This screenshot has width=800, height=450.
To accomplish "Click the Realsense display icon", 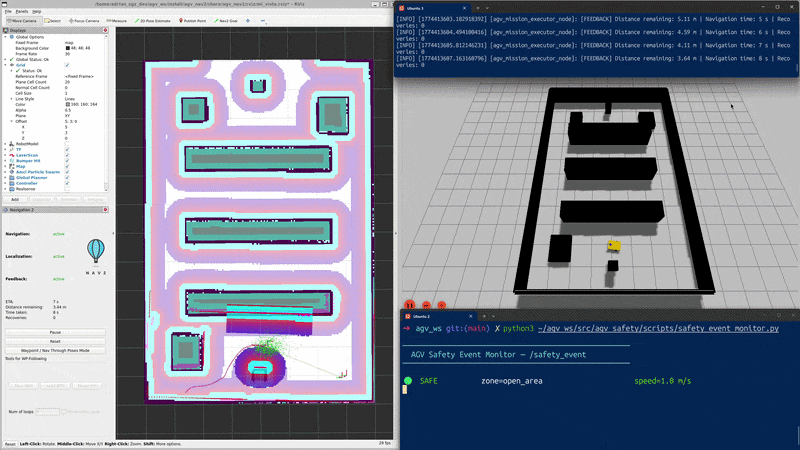I will pos(12,189).
